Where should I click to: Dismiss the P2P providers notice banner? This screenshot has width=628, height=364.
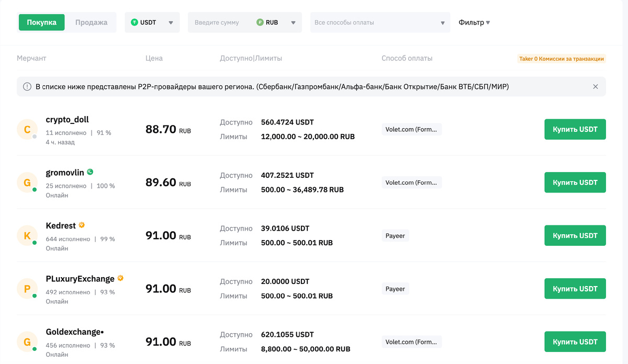595,87
